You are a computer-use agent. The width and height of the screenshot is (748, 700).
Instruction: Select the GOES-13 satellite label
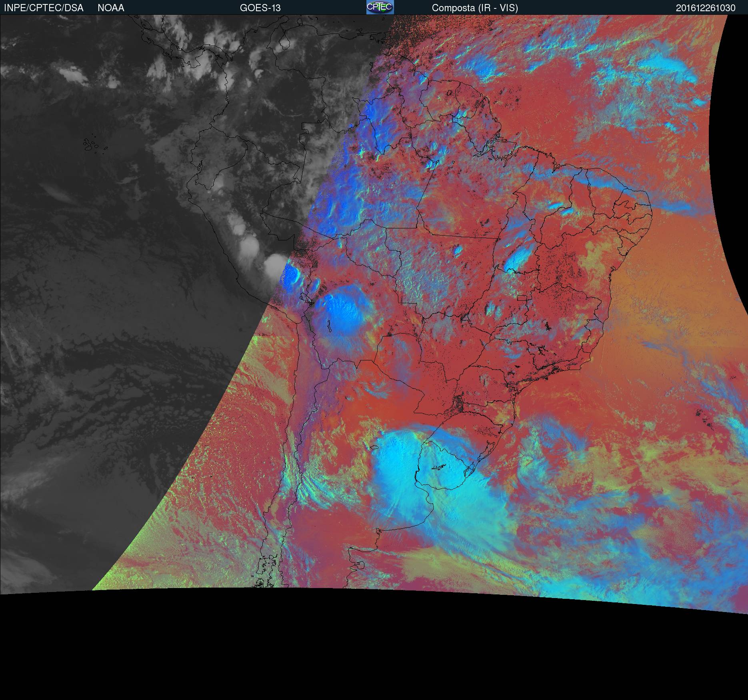[x=260, y=8]
